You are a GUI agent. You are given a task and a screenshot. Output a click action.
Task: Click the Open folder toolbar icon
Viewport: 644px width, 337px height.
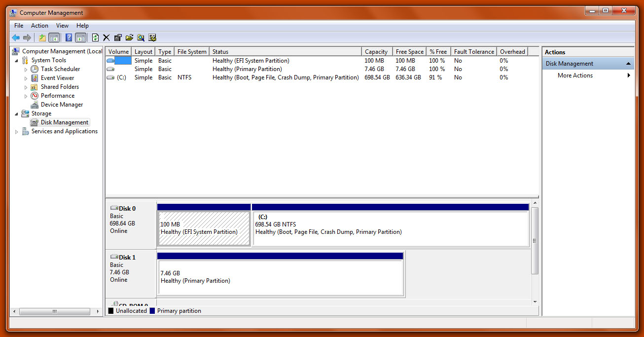point(129,37)
